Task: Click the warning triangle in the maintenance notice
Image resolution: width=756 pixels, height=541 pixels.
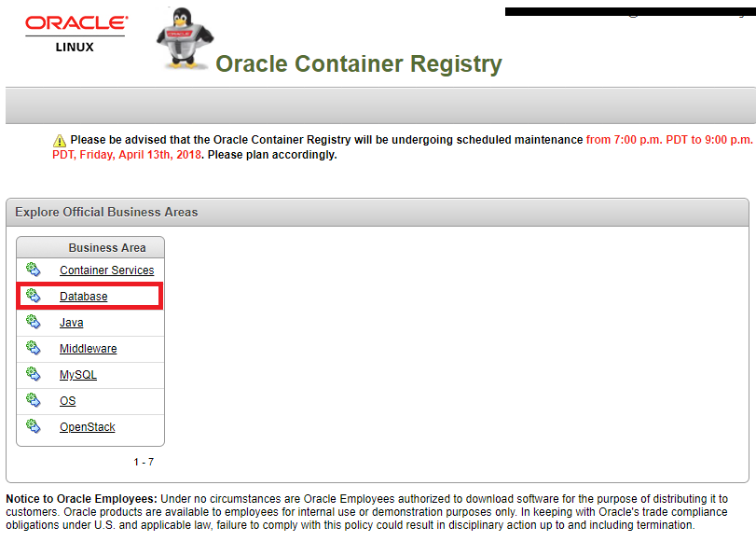Action: [x=59, y=140]
